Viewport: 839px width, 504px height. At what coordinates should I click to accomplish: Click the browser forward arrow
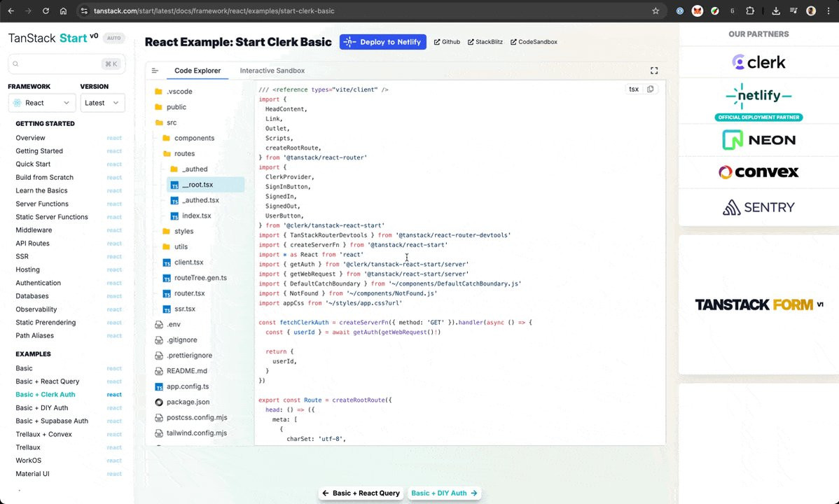28,10
